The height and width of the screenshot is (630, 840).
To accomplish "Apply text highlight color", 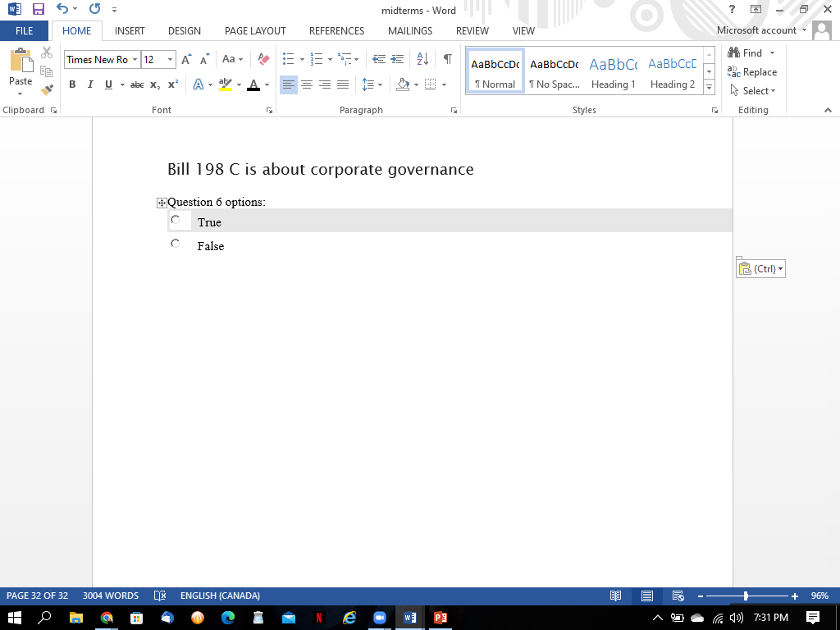I will point(226,84).
